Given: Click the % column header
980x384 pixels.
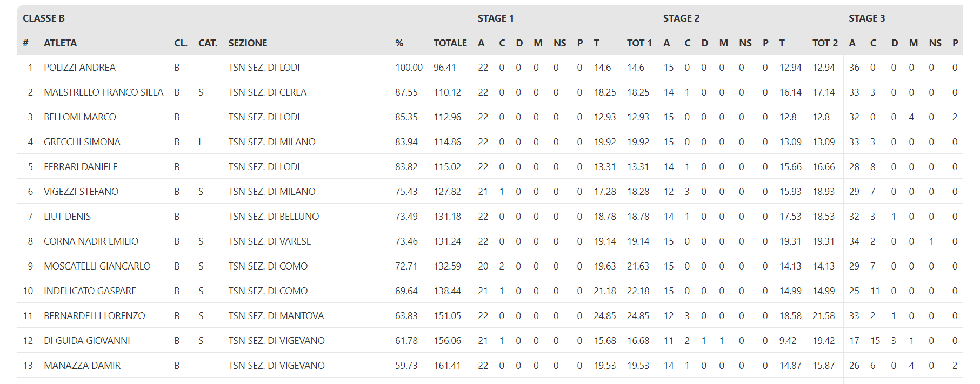Looking at the screenshot, I should (x=399, y=43).
